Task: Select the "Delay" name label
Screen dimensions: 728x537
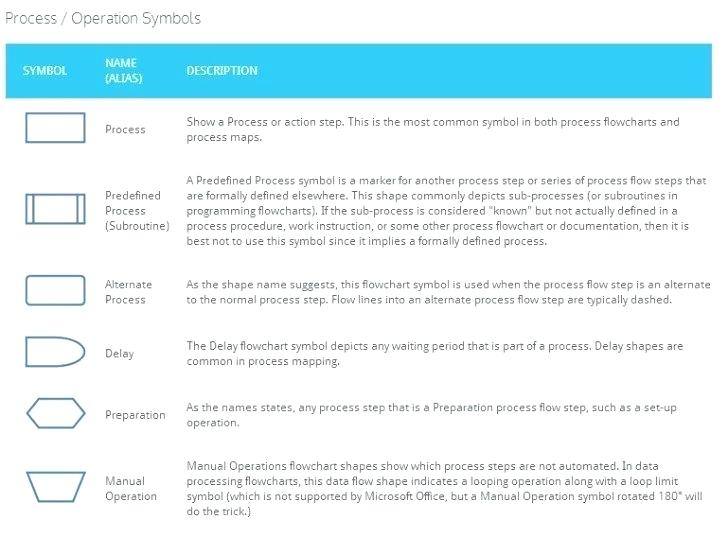Action: pos(119,353)
